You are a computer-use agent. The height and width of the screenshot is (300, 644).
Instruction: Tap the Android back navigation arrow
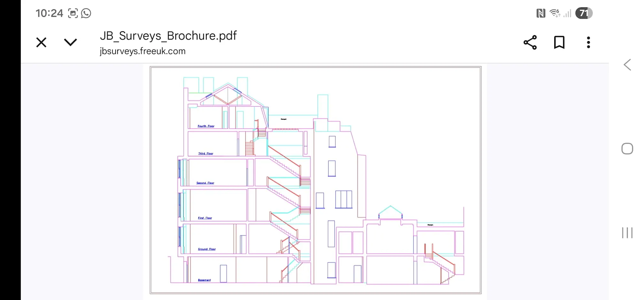click(x=627, y=65)
